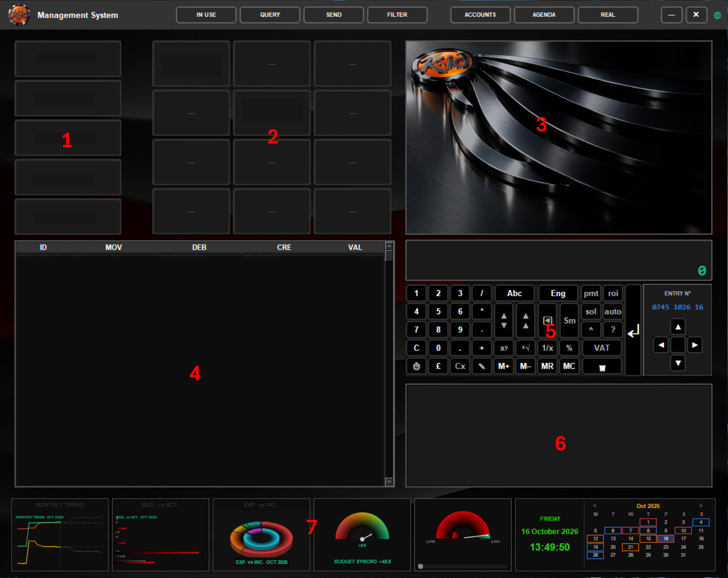Click the double-up triangles keypad key
Image resolution: width=728 pixels, height=578 pixels.
[526, 320]
